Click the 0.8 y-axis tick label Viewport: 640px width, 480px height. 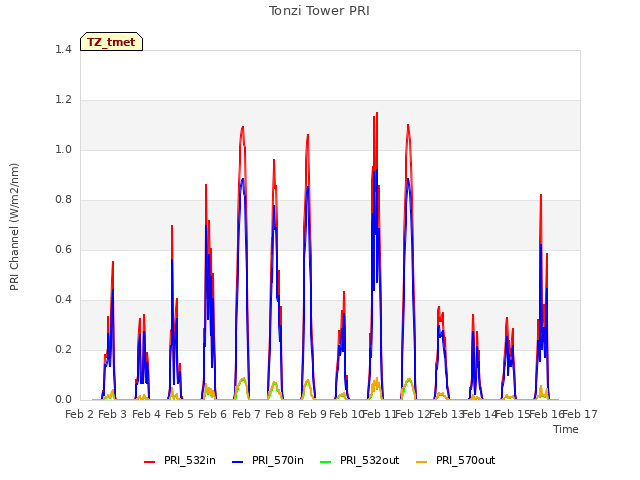click(63, 200)
